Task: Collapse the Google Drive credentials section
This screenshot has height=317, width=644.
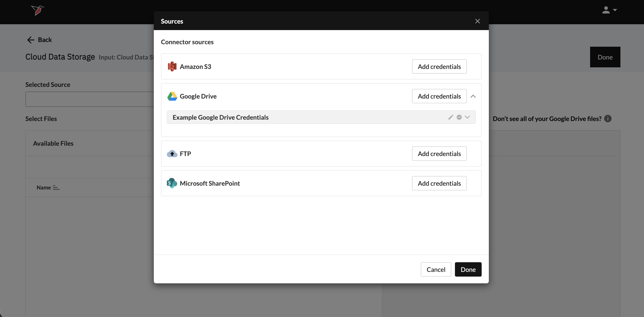Action: point(473,96)
